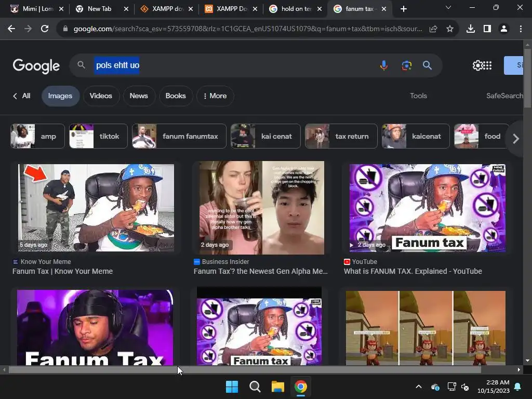The image size is (532, 399).
Task: Click the address bar URL
Action: tap(248, 29)
